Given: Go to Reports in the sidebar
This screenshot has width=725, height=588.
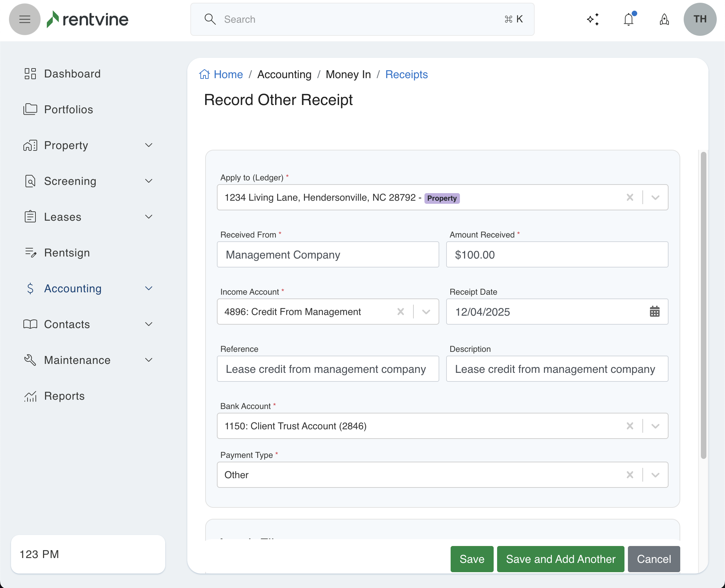Looking at the screenshot, I should pos(64,396).
